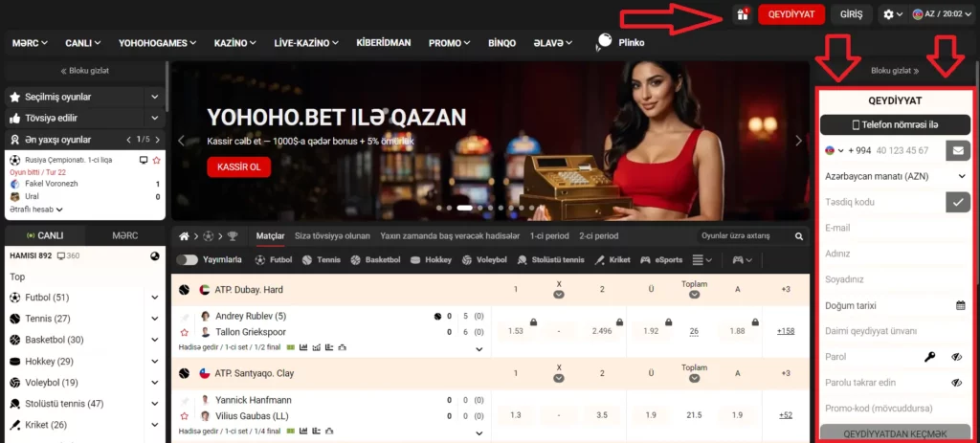Favorite the Rublev vs Griekspoor match star
The width and height of the screenshot is (980, 443).
[185, 332]
